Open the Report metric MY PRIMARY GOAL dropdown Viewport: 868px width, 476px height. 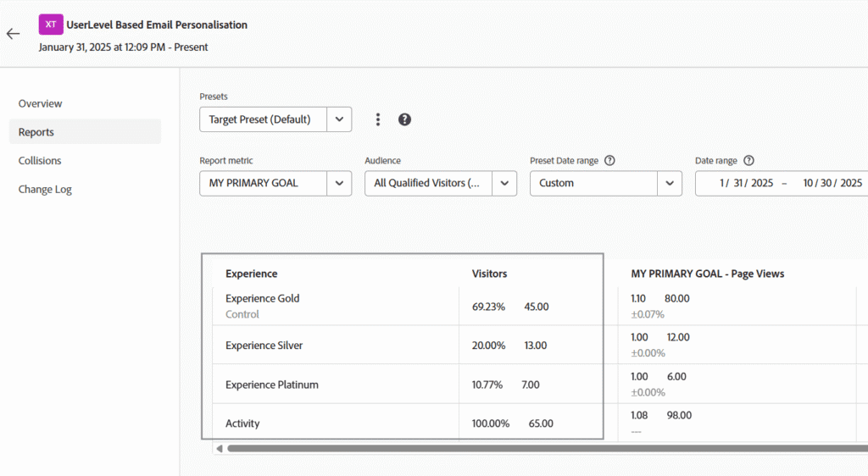(339, 183)
